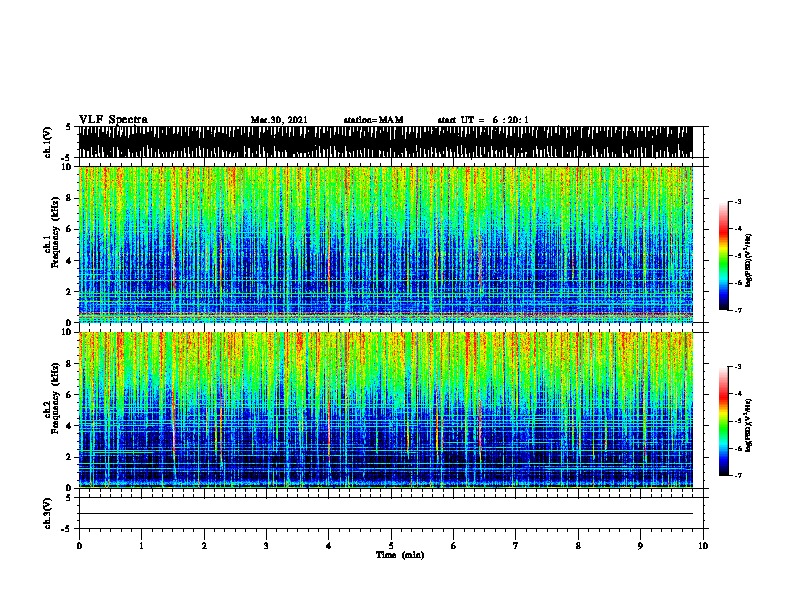
Task: Click the ch.1 spectrogram plot area
Action: coord(385,244)
